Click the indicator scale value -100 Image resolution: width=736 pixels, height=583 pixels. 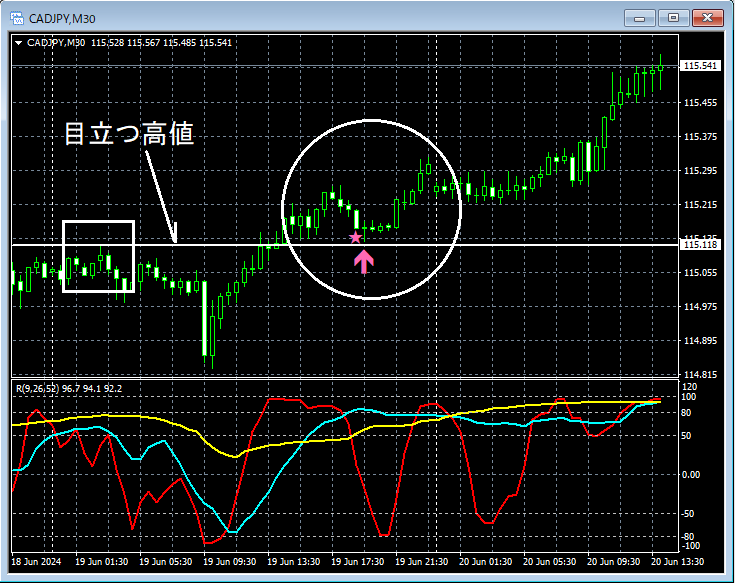click(x=690, y=545)
